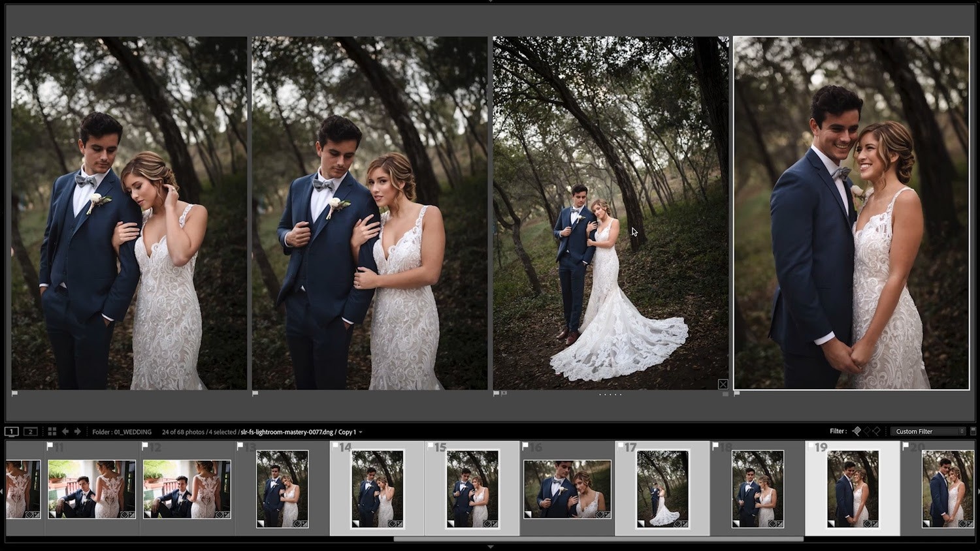Click virtual copy page-curl on thumbnail 17
980x551 pixels.
point(642,524)
